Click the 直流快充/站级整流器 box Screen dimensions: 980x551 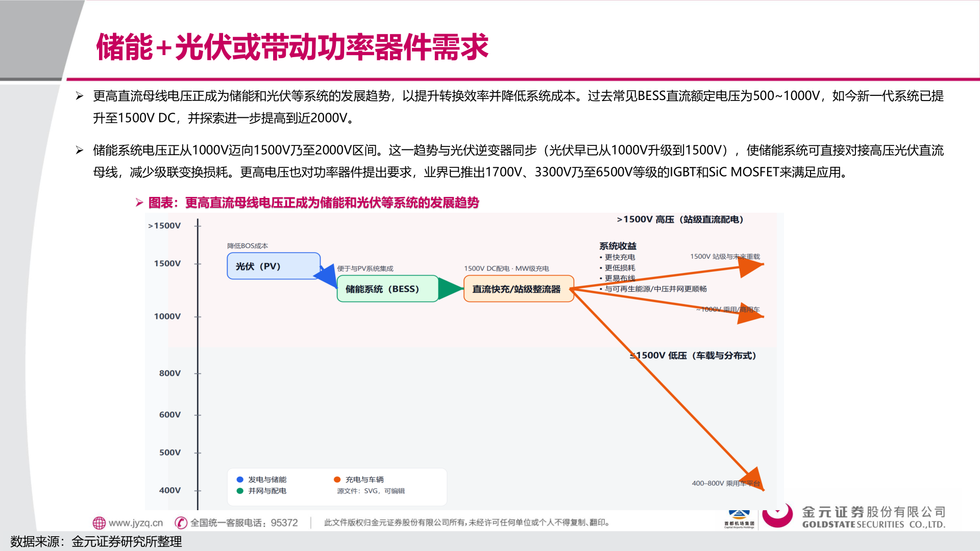click(x=519, y=289)
